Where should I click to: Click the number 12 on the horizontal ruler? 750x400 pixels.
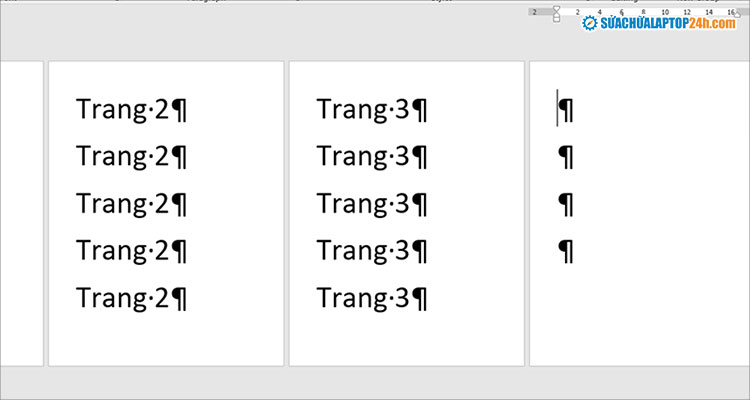click(x=685, y=12)
